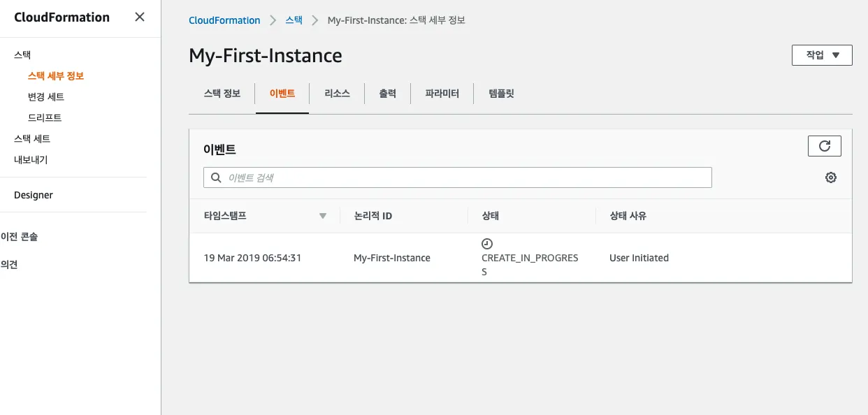Viewport: 868px width, 415px height.
Task: Click My-First-Instance in the events table
Action: (392, 258)
